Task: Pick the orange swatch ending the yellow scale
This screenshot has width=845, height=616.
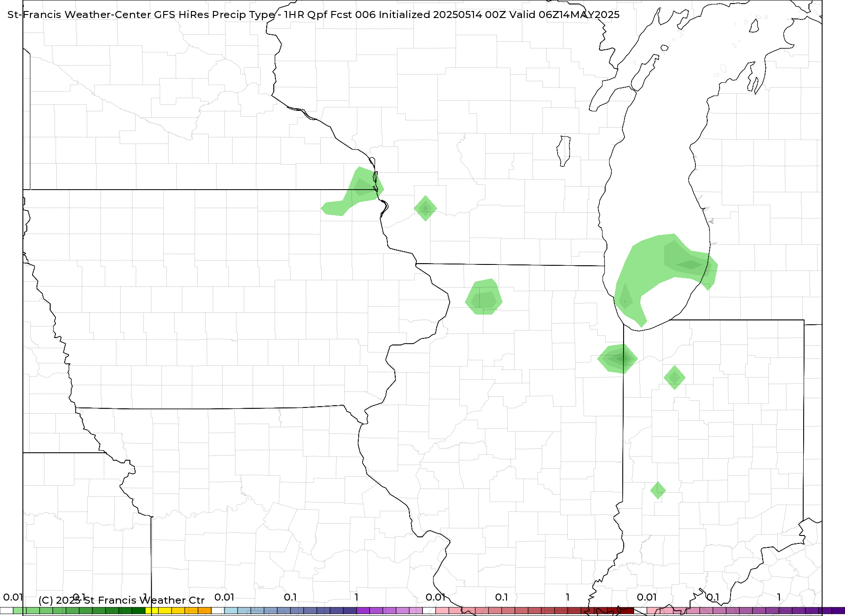Action: (x=205, y=611)
